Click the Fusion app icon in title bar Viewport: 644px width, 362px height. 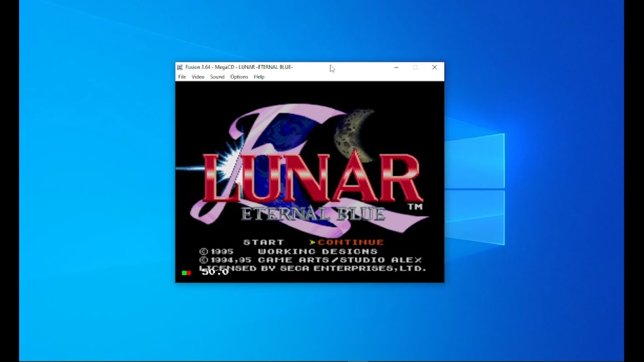coord(180,67)
